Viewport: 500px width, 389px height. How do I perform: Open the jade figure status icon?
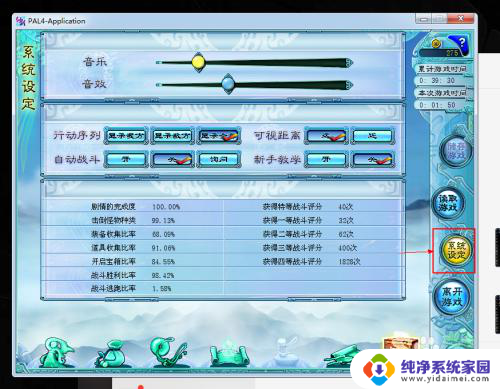[57, 353]
